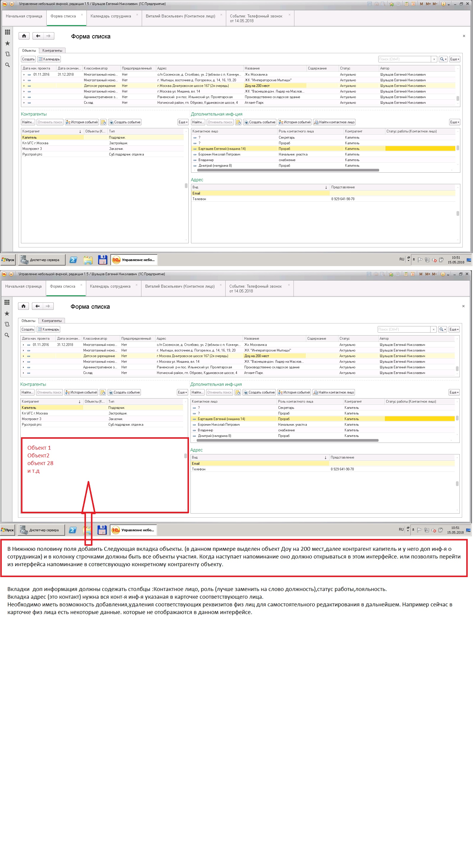Expand Детское учреждение row in the lower window
The width and height of the screenshot is (476, 868).
pyautogui.click(x=23, y=356)
